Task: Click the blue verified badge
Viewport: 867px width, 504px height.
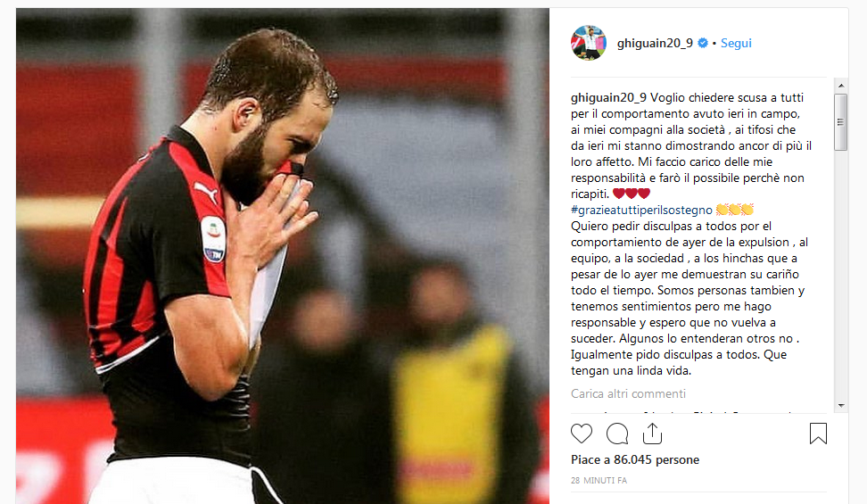Action: click(703, 43)
